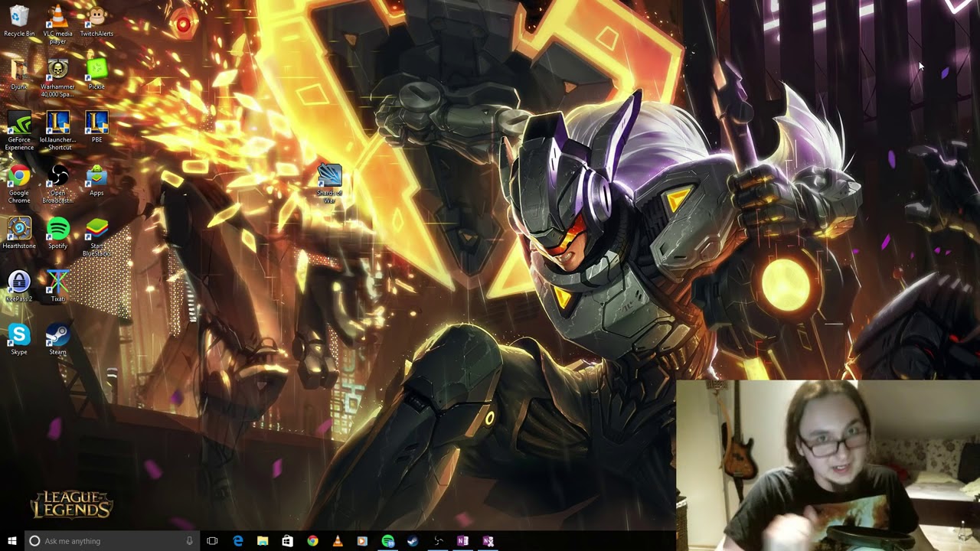980x551 pixels.
Task: Open the Windows Start menu
Action: tap(12, 541)
